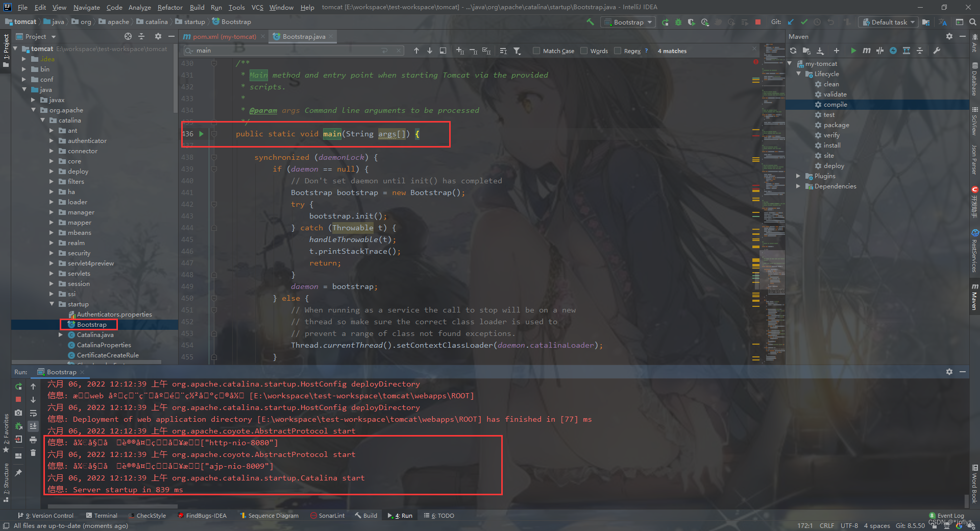Open 9: Version Control tool window

46,516
